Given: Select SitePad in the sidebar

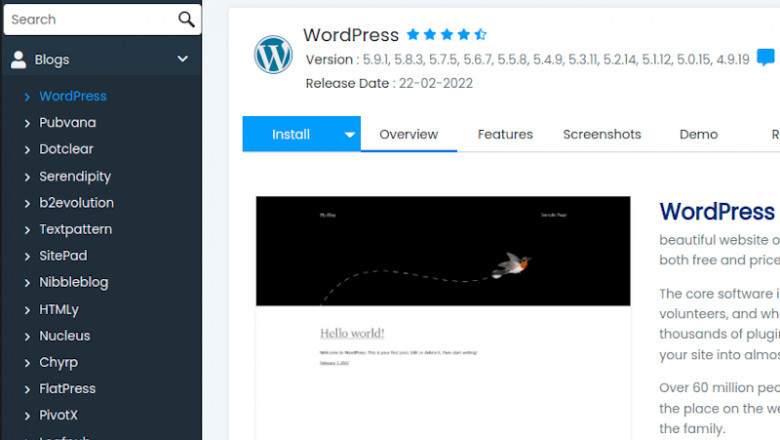Looking at the screenshot, I should (63, 256).
